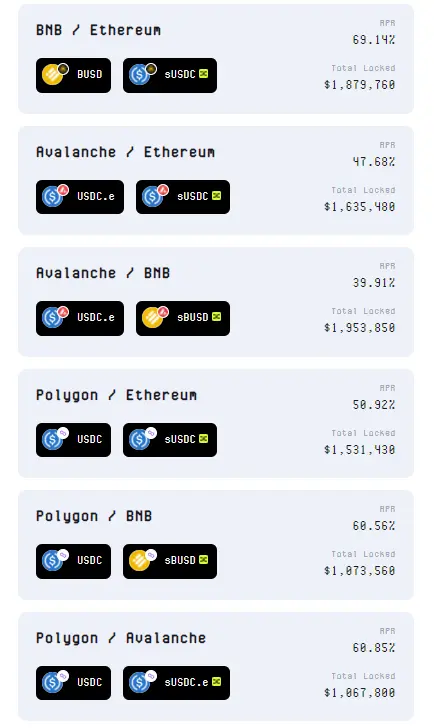Click the BUSD token badge

73,75
